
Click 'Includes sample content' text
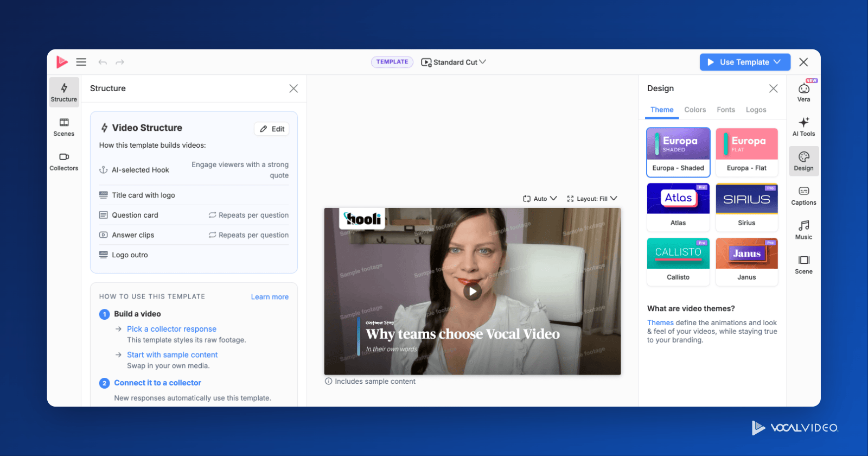375,381
